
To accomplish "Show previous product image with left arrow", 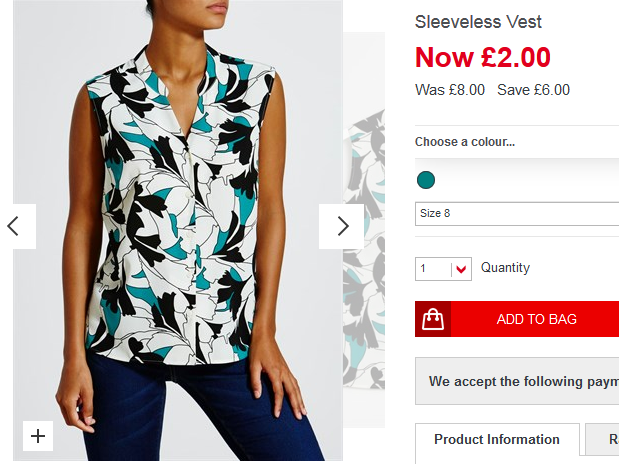I will point(18,226).
